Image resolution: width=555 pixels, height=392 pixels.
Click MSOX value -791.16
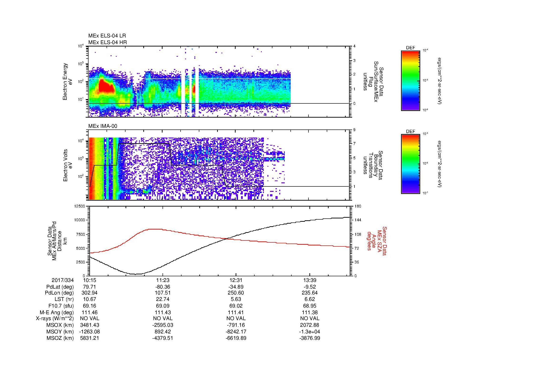coord(236,325)
